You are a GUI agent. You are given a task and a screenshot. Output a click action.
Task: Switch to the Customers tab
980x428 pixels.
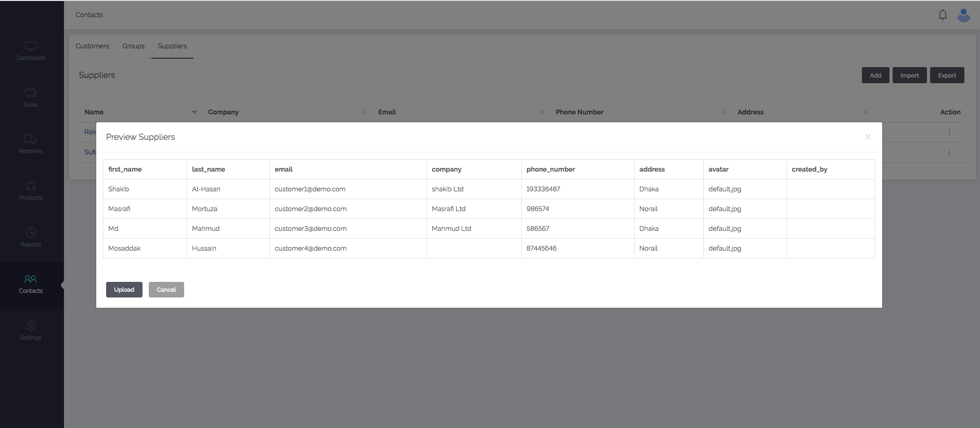click(92, 46)
